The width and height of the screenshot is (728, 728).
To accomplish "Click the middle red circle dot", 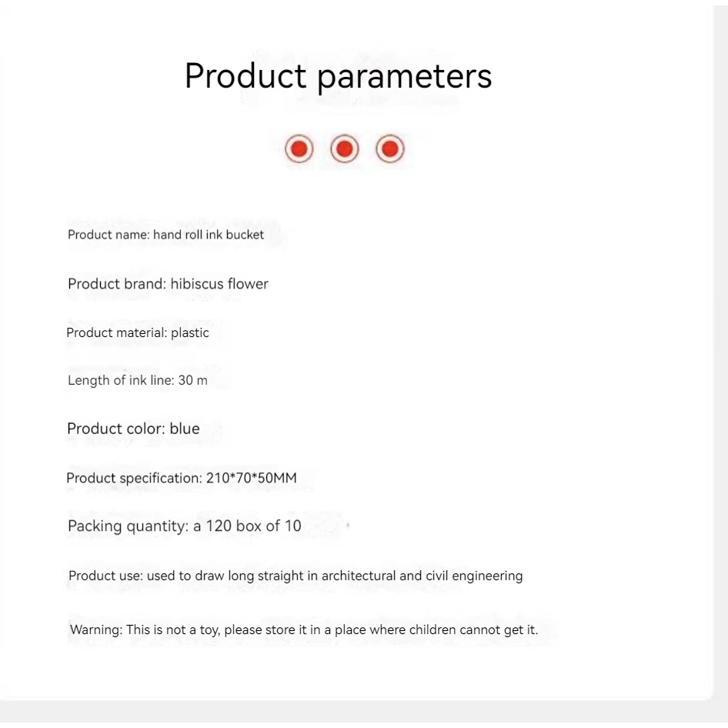I will pos(345,149).
